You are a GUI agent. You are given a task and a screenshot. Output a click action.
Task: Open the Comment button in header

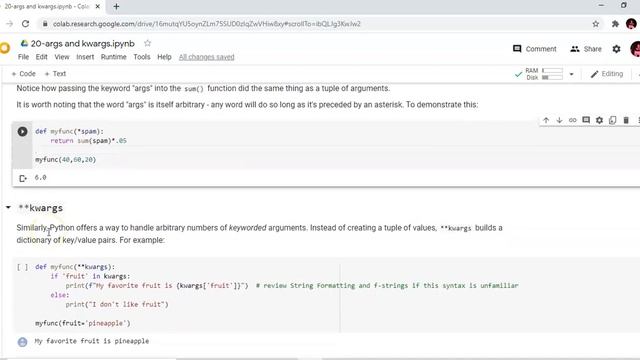[x=534, y=49]
